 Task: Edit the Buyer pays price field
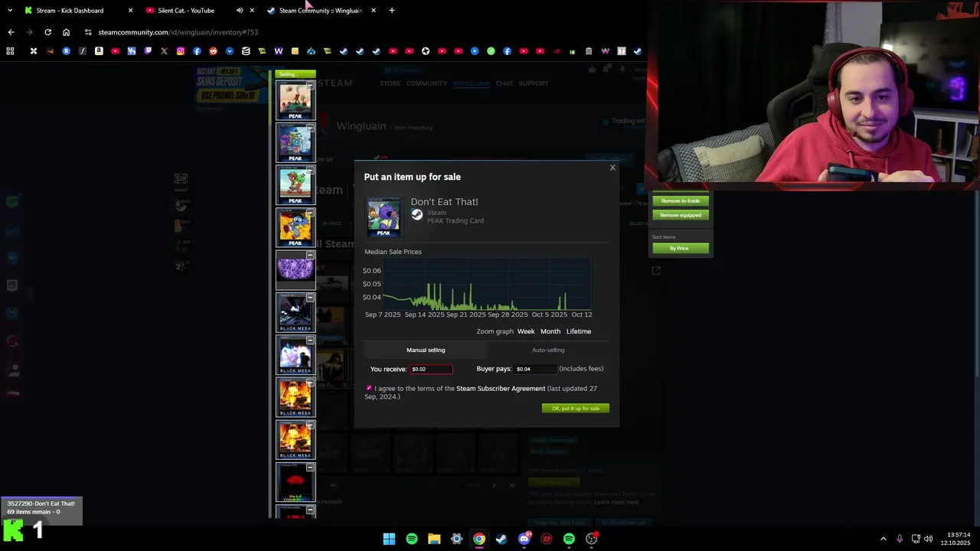tap(536, 369)
